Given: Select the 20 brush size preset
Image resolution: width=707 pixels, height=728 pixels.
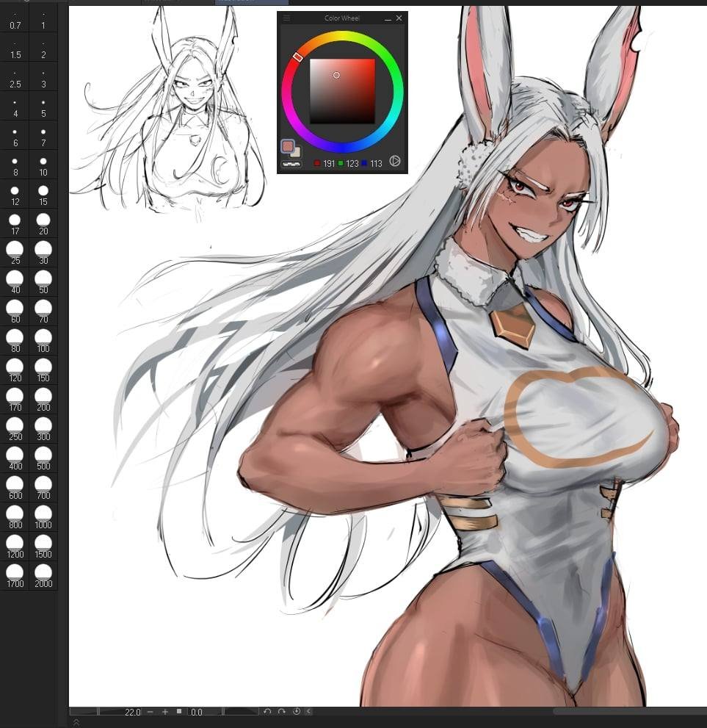Looking at the screenshot, I should click(x=43, y=223).
